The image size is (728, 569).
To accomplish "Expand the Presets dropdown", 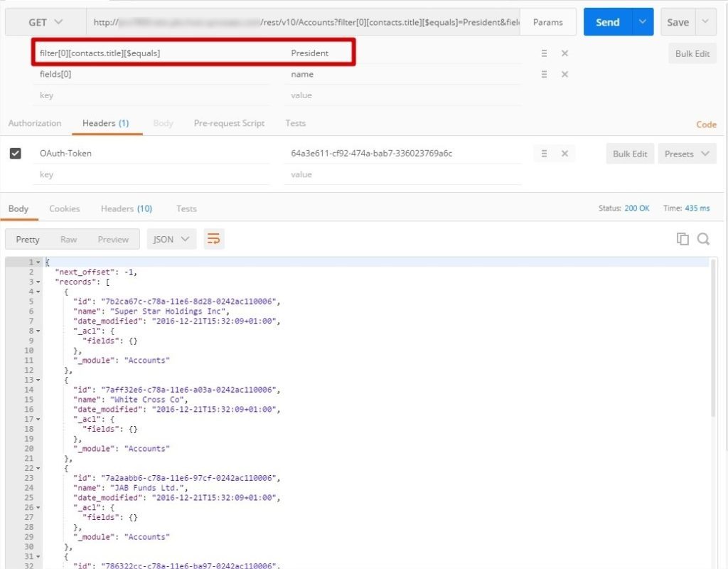I will 686,154.
